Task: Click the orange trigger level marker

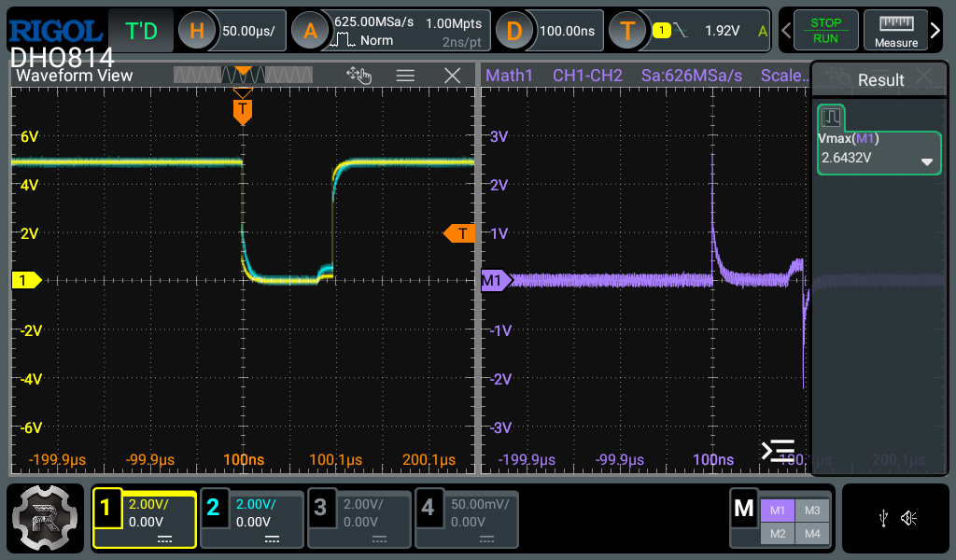Action: point(458,233)
